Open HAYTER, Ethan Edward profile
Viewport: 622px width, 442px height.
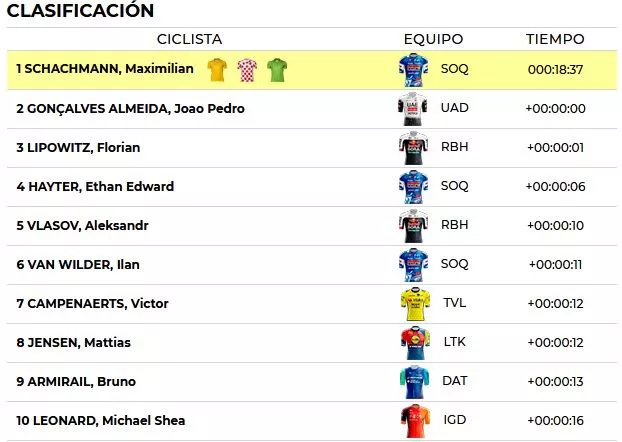point(95,187)
